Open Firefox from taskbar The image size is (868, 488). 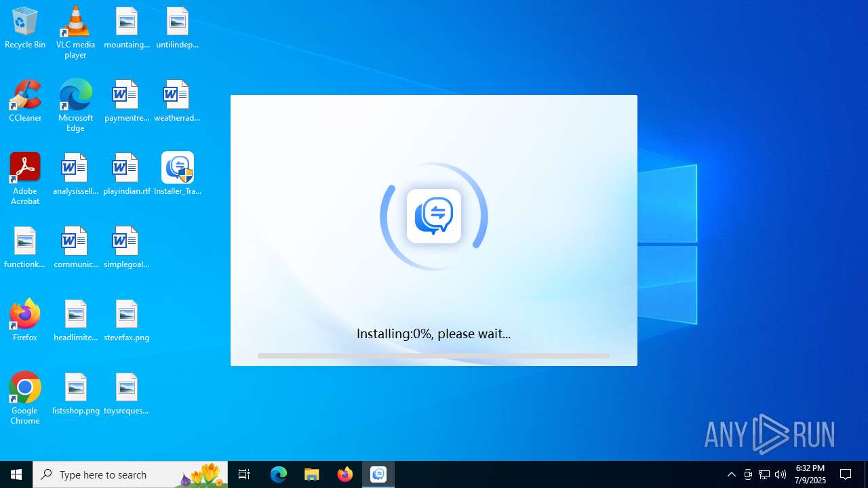pos(345,474)
